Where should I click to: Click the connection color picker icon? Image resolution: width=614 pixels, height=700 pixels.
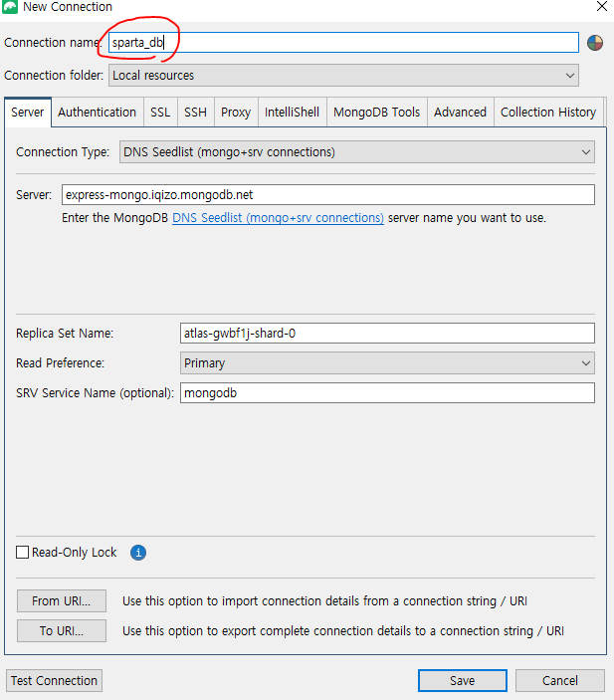tap(595, 43)
